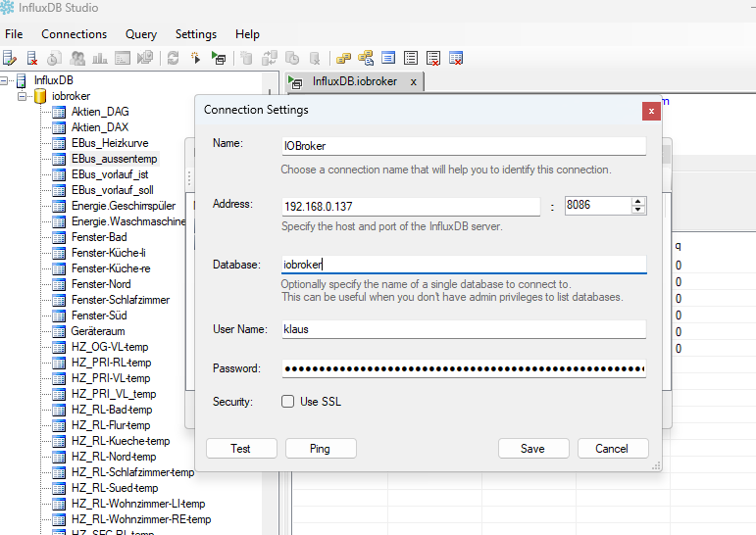This screenshot has width=756, height=535.
Task: Click the list series toolbar icon
Action: tap(411, 58)
